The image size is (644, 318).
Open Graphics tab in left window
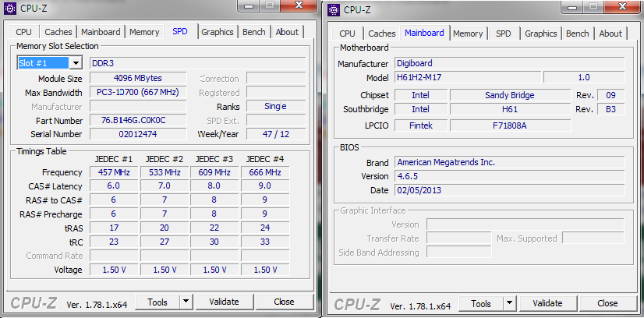[x=218, y=32]
